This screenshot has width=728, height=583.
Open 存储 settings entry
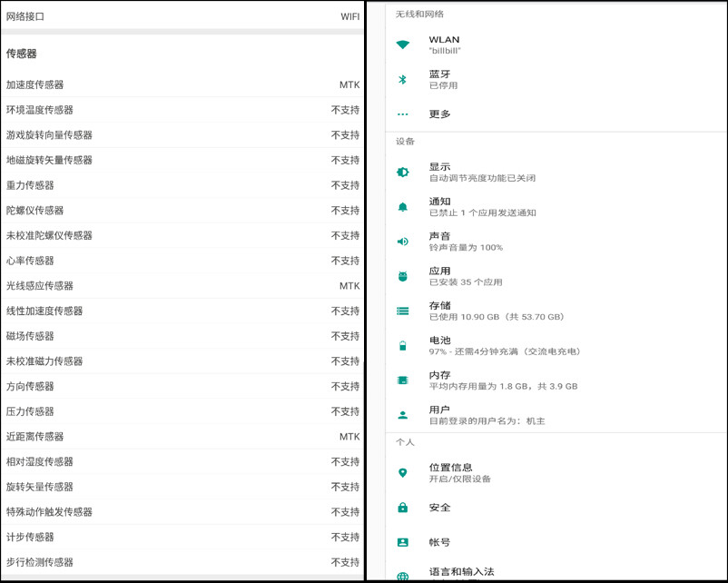coord(556,311)
